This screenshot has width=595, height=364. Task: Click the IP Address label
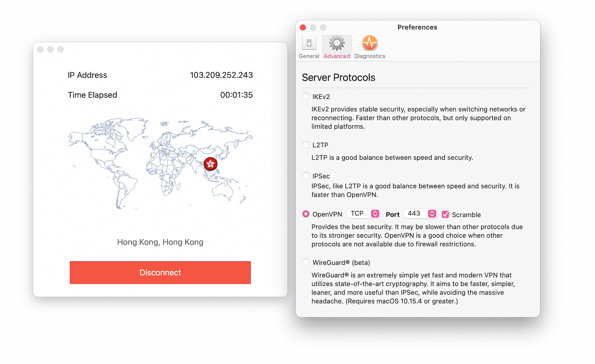pos(87,75)
